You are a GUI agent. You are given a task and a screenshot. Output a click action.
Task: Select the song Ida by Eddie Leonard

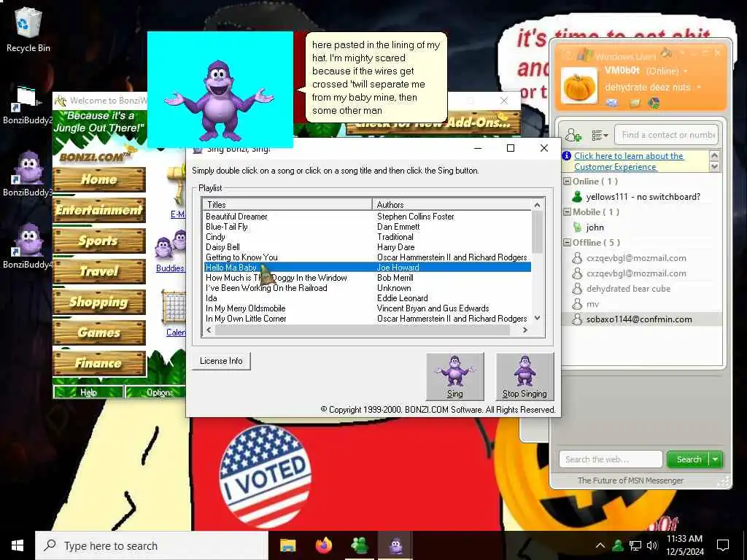[x=212, y=298]
